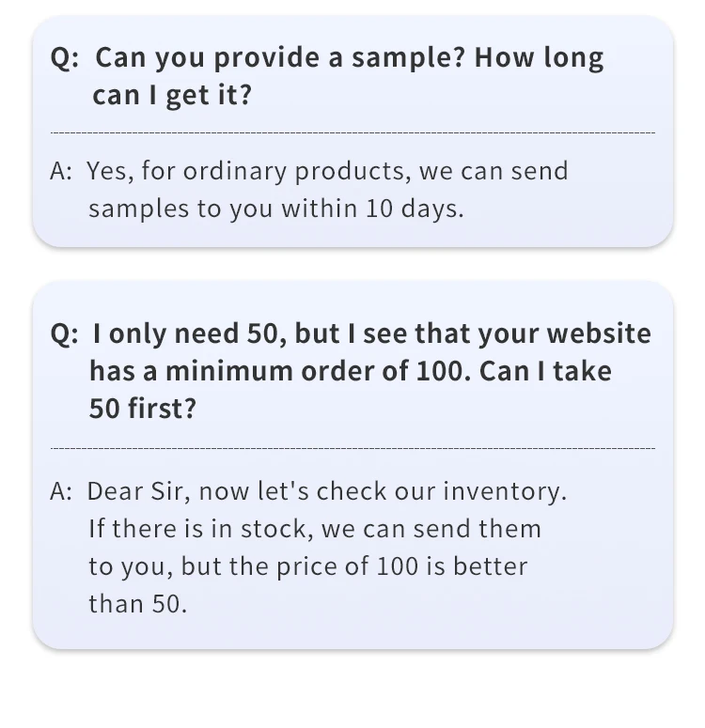Click the "than 50." text
The height and width of the screenshot is (728, 705).
(137, 604)
